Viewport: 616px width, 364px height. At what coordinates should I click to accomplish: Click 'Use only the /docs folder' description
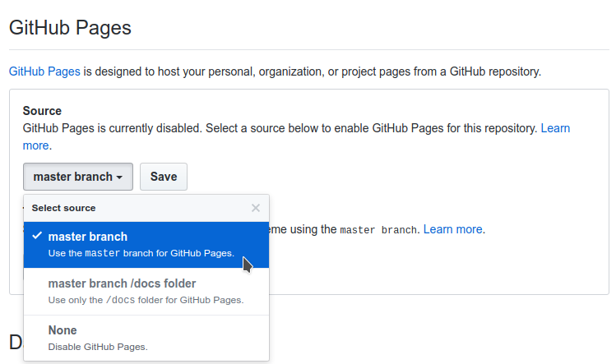pyautogui.click(x=146, y=300)
